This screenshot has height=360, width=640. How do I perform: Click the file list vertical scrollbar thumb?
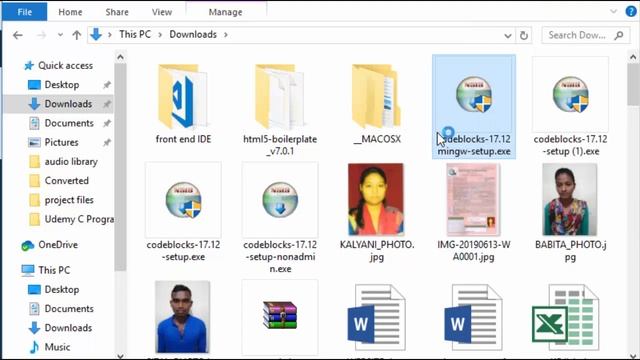coord(633,84)
